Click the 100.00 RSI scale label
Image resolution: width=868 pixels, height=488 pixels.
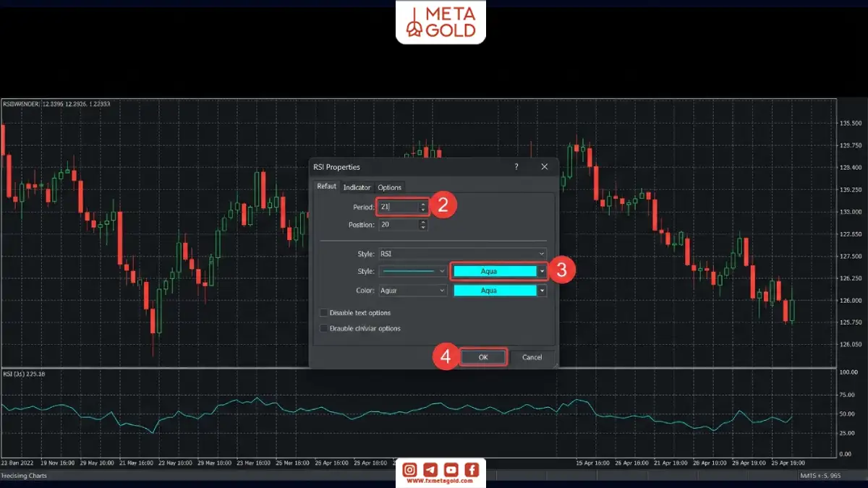coord(848,372)
